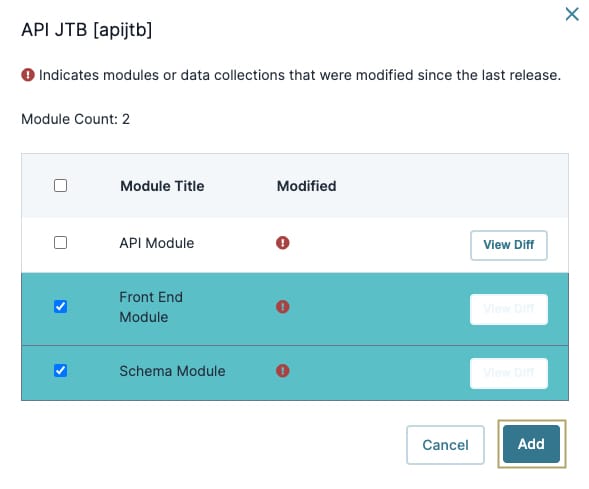Click the modified alert icon for Schema Module

pos(282,371)
